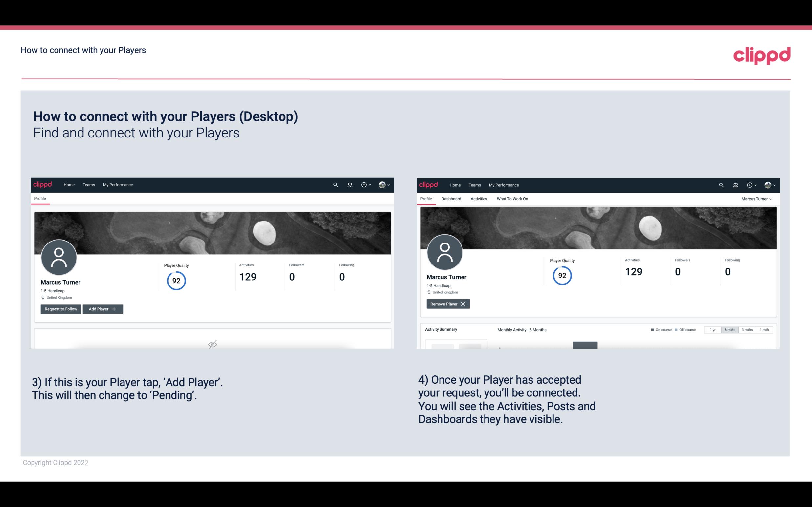Click the 'Add Player' button
Screen dimensions: 812x507
[103, 309]
